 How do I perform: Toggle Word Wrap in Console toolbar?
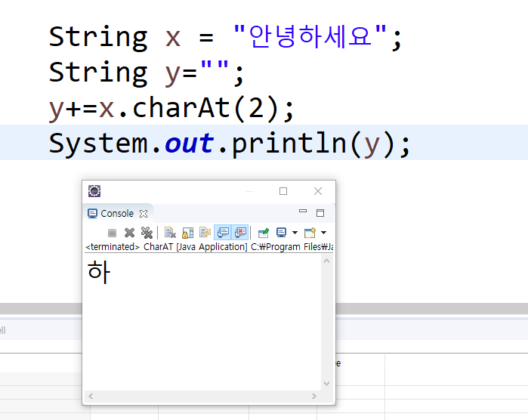click(x=205, y=233)
